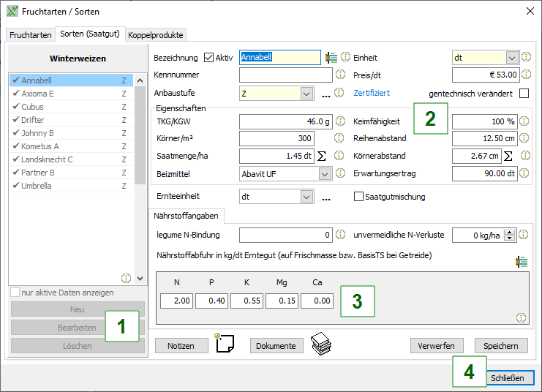Image resolution: width=542 pixels, height=392 pixels.
Task: Click the list icon next to Bezeichnung field
Action: [331, 58]
